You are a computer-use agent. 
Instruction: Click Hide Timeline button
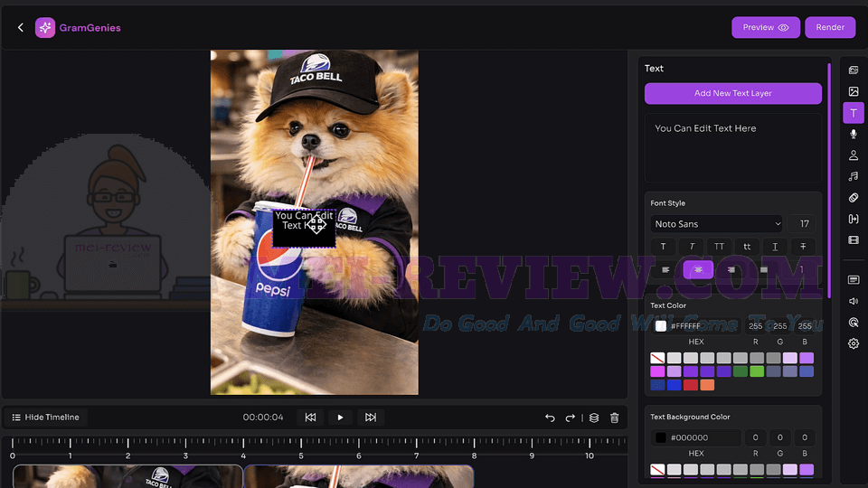point(46,418)
